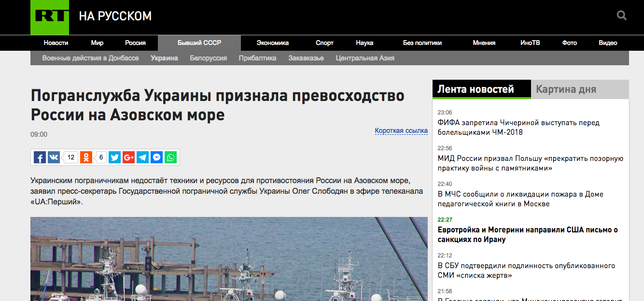Open the Белоруссия subsection
Screen dimensions: 644x301
point(209,58)
